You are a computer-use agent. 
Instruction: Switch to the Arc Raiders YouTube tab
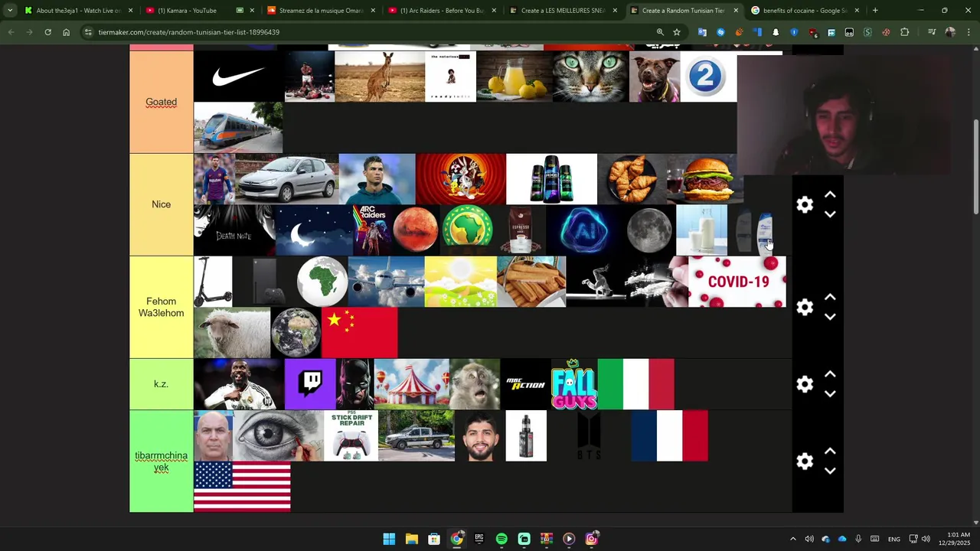pyautogui.click(x=443, y=11)
